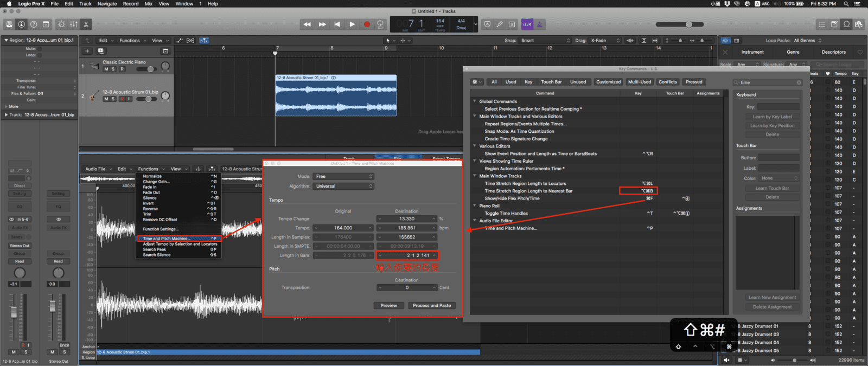Viewport: 868px width, 366px height.
Task: Open Loop Packs All Genres dropdown
Action: (x=808, y=41)
